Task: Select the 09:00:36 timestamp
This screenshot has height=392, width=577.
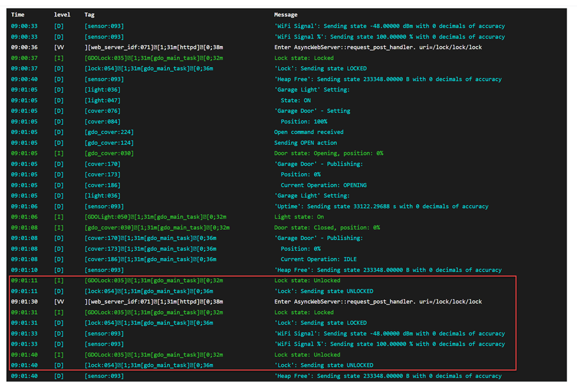Action: pos(25,47)
